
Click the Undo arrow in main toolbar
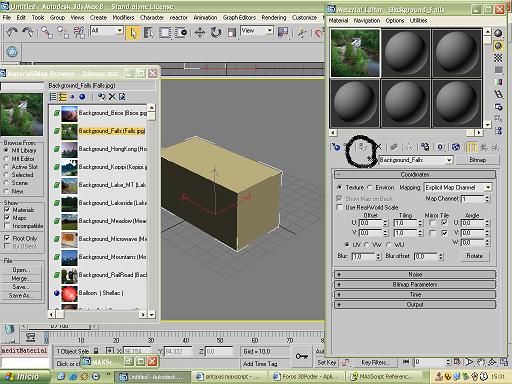click(12, 32)
